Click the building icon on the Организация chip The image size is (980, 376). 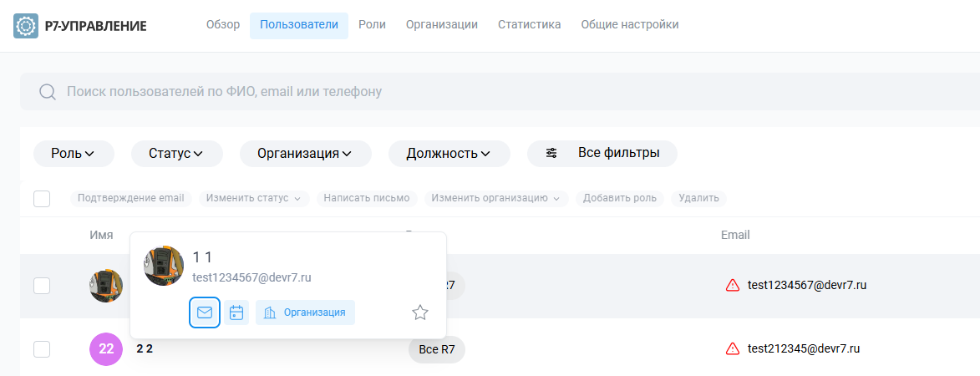[x=270, y=312]
